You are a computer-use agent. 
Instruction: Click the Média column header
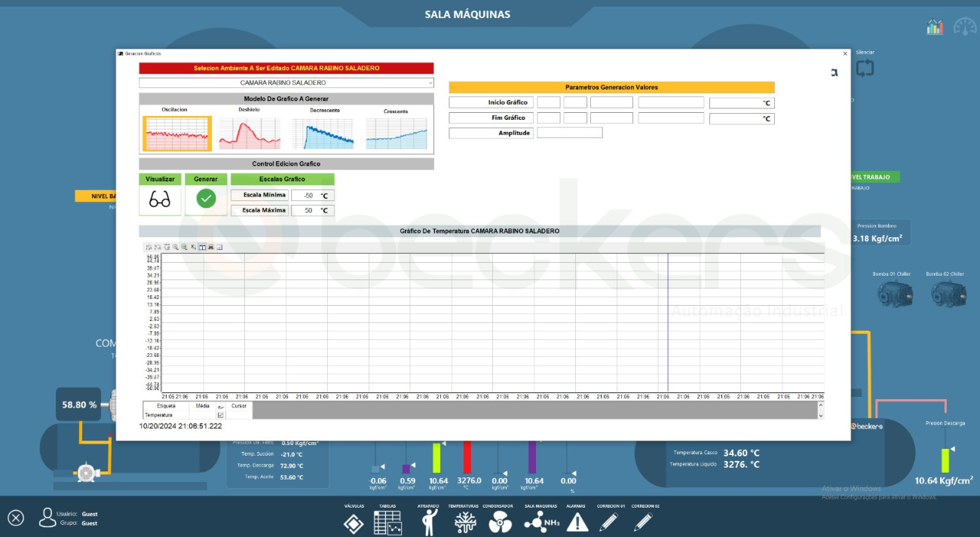tap(203, 405)
